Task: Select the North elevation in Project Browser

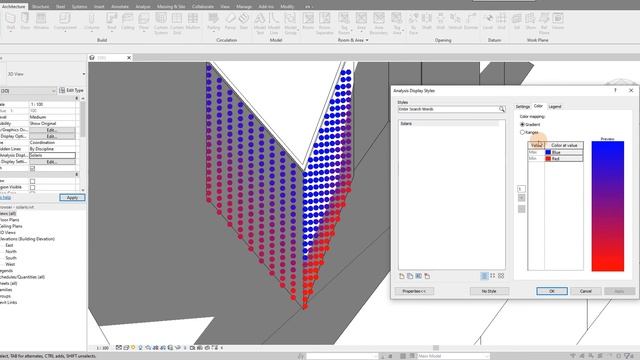Action: pyautogui.click(x=11, y=252)
